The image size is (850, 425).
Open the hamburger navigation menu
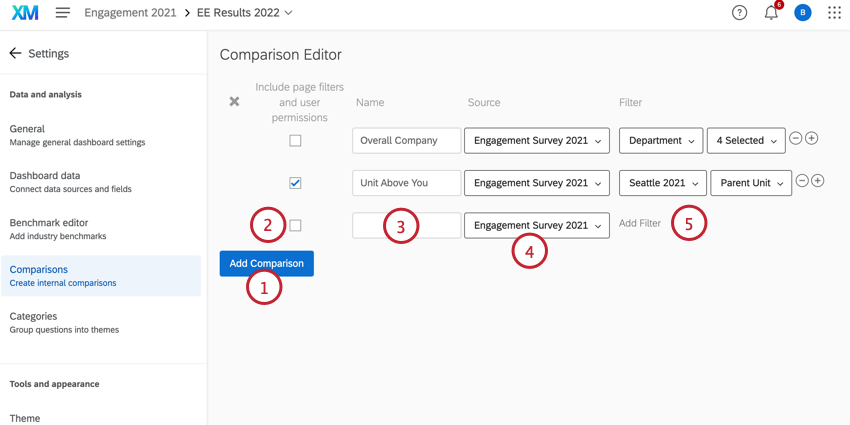63,13
